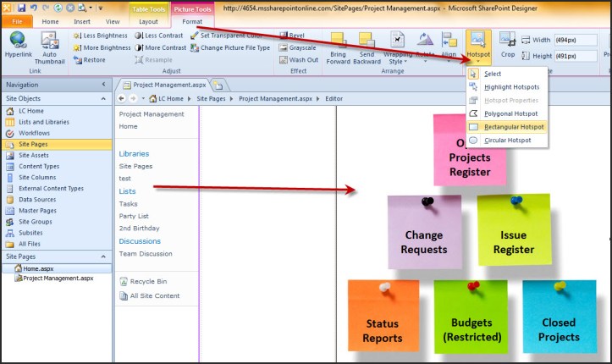Screen dimensions: 612x364
Task: Select Project Management.aspx in Site Pages list
Action: (x=58, y=278)
